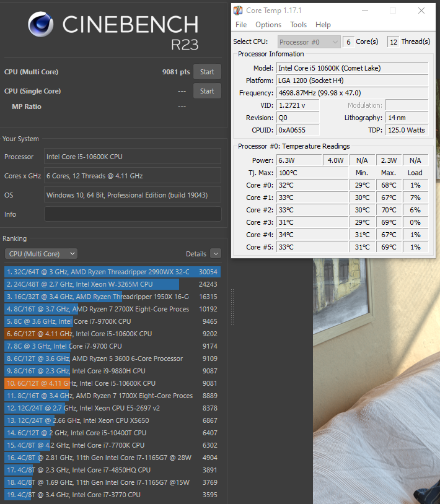This screenshot has height=504, width=440.
Task: Click the OS field showing Windows 10
Action: 133,195
